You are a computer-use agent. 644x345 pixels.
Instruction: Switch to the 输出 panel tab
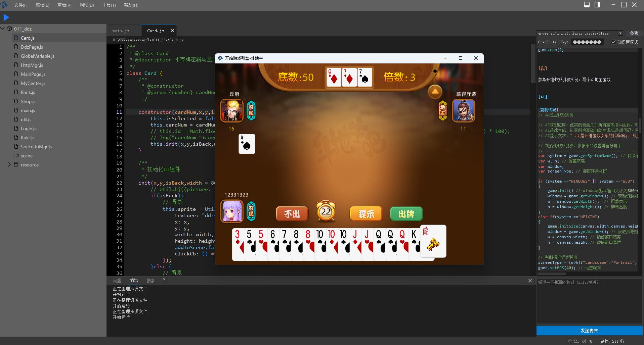click(x=134, y=280)
